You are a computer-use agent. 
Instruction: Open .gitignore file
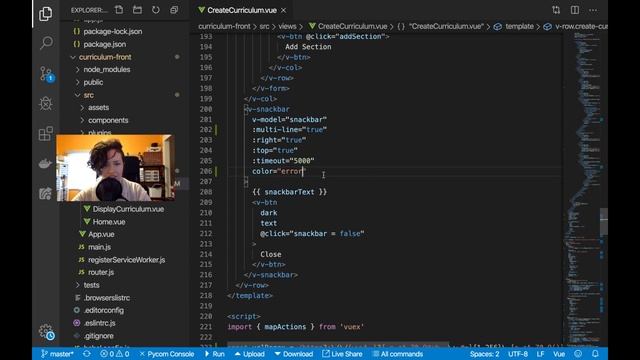coord(98,336)
